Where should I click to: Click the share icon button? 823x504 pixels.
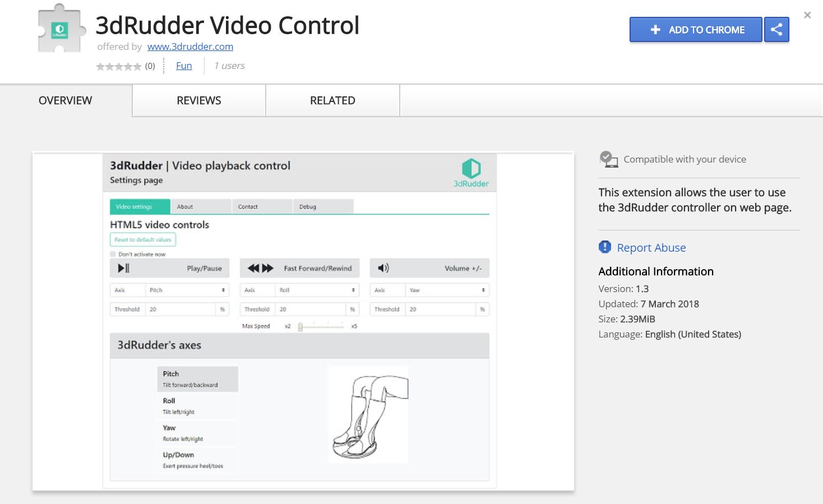click(776, 30)
